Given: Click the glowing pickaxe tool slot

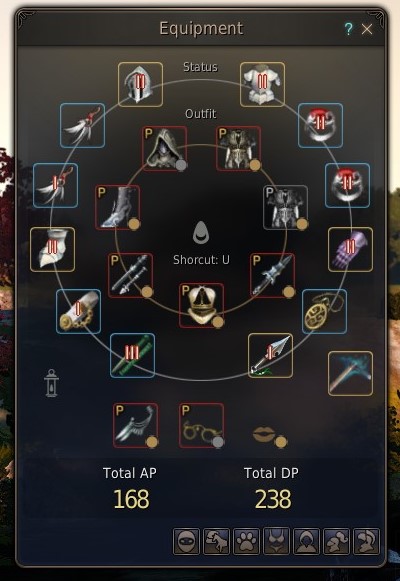Looking at the screenshot, I should (350, 373).
